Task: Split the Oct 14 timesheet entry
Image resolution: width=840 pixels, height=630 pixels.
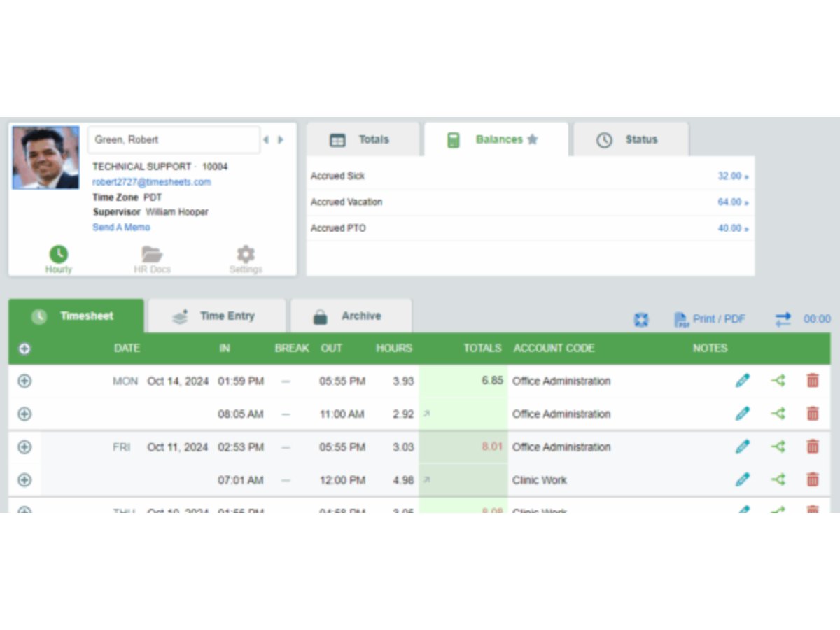Action: tap(778, 380)
